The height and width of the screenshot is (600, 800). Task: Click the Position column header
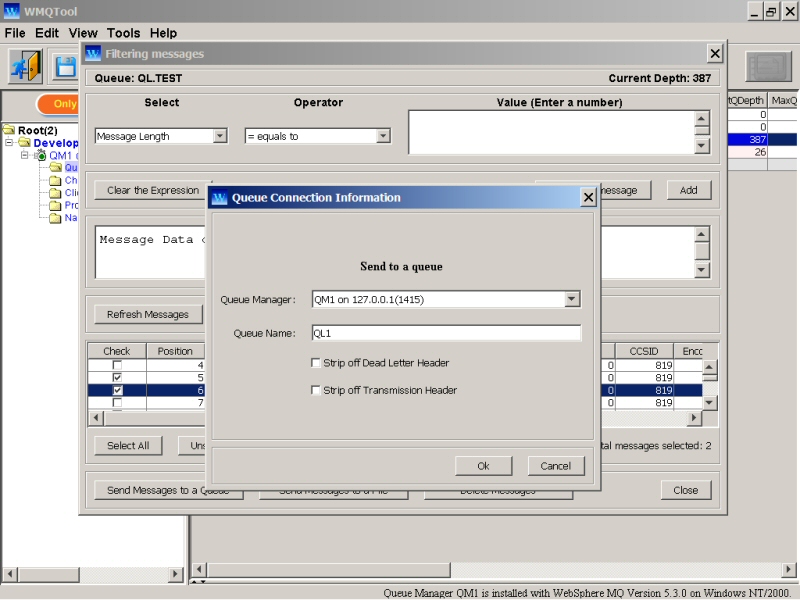tap(175, 351)
